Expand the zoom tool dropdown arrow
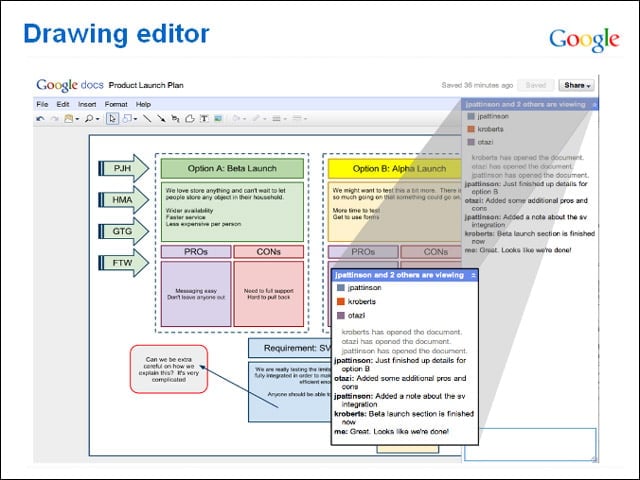640x480 pixels. pos(98,119)
